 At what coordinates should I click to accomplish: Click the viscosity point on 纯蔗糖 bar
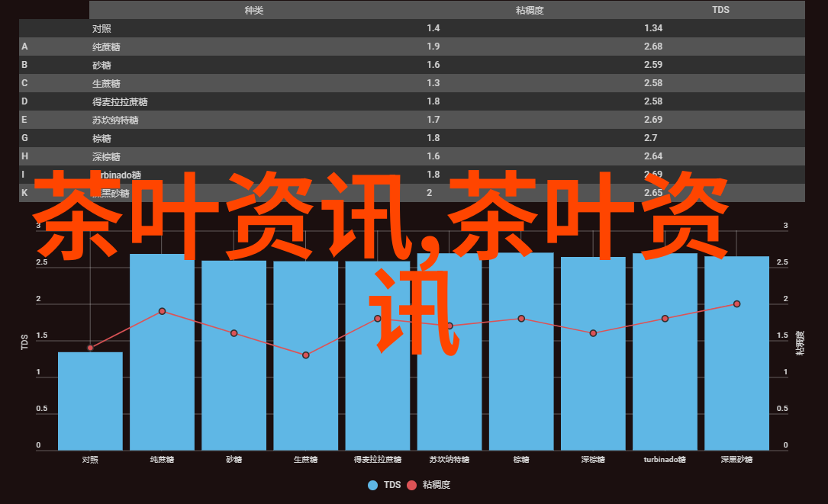[x=162, y=311]
